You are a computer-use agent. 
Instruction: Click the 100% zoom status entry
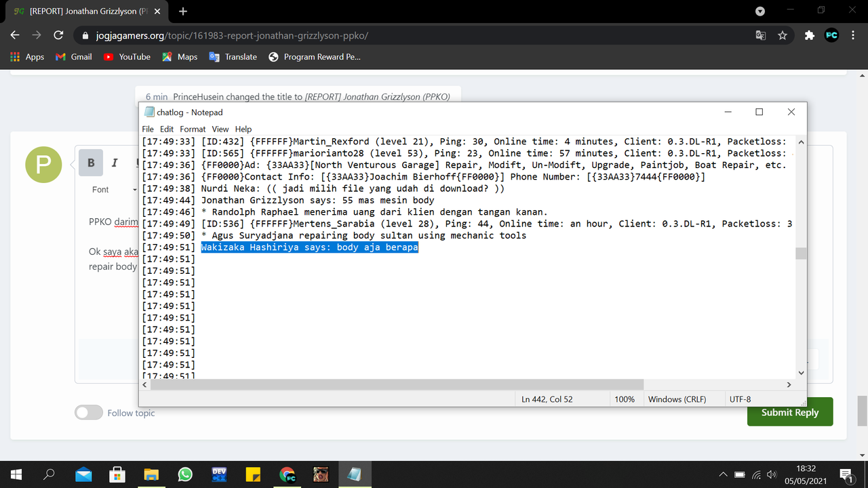(625, 399)
